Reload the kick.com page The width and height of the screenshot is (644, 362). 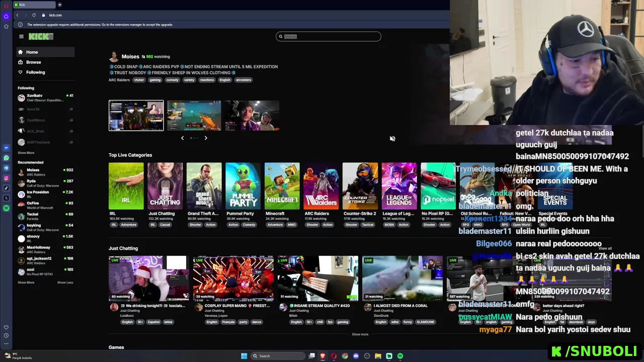point(34,15)
